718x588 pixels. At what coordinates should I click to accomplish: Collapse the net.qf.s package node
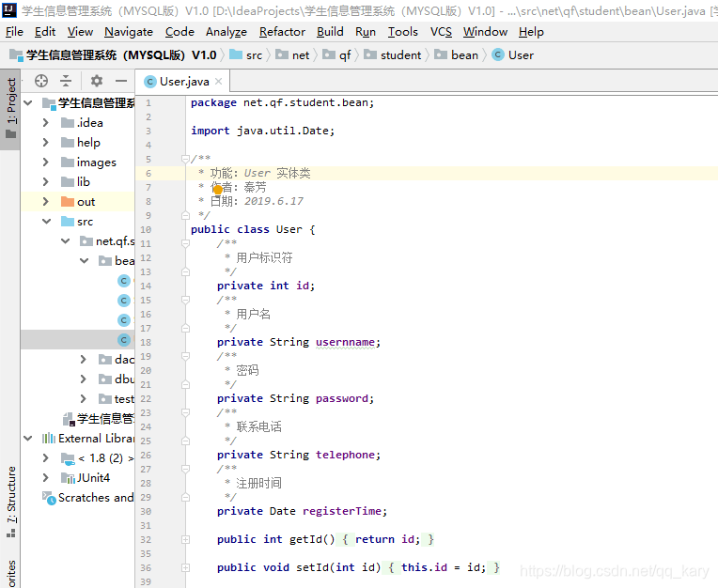(66, 240)
